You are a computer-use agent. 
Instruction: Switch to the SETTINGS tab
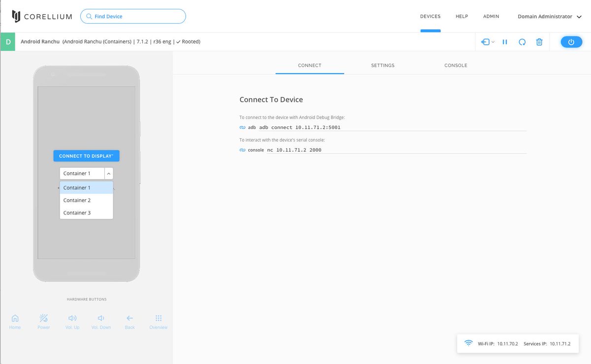pos(383,65)
